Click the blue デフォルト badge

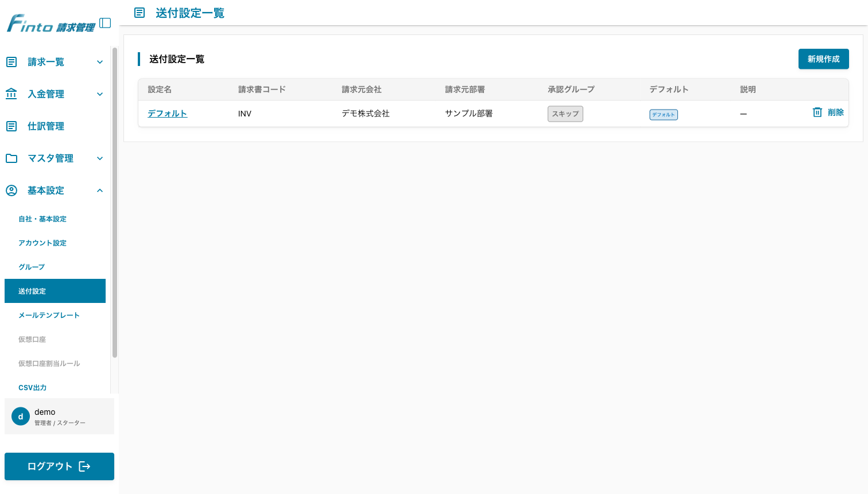(664, 115)
